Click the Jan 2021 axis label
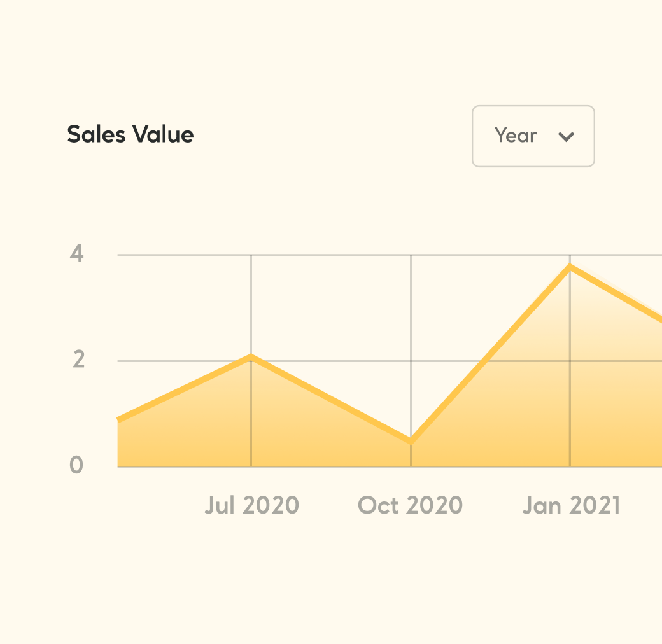Screen dimensions: 662x644 [x=572, y=505]
